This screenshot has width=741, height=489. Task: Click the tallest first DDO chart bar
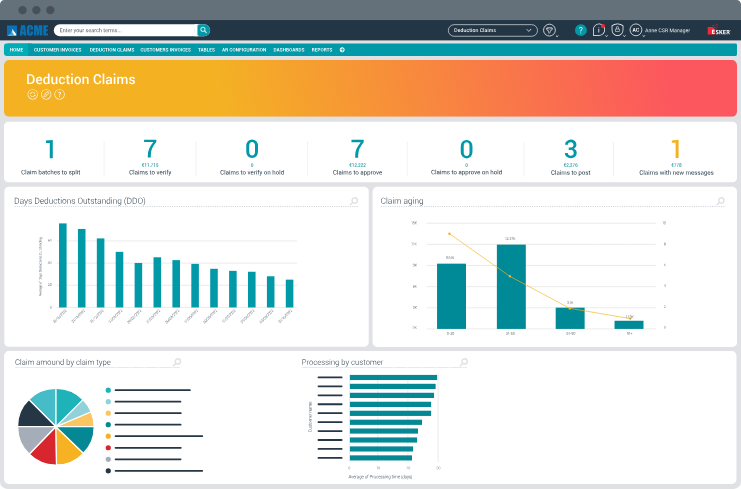click(x=63, y=265)
